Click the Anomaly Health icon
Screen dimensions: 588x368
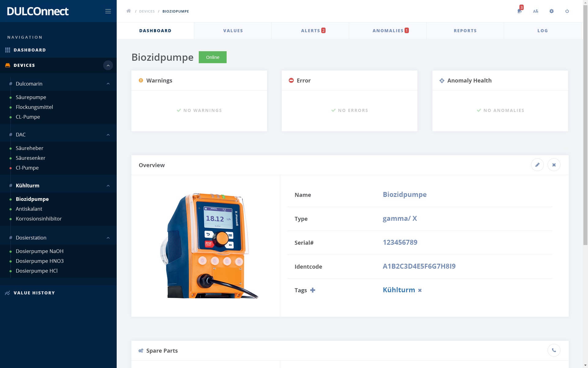pos(442,81)
